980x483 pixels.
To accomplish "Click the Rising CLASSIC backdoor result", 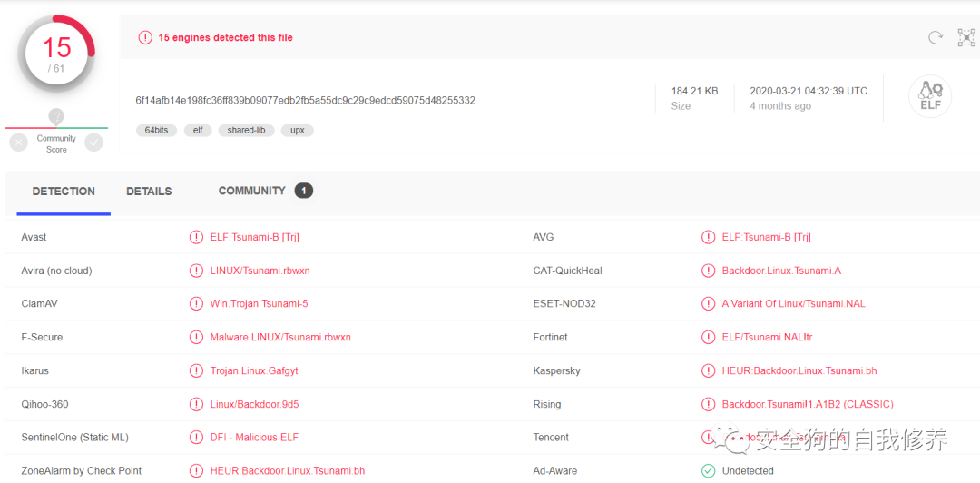I will point(808,404).
